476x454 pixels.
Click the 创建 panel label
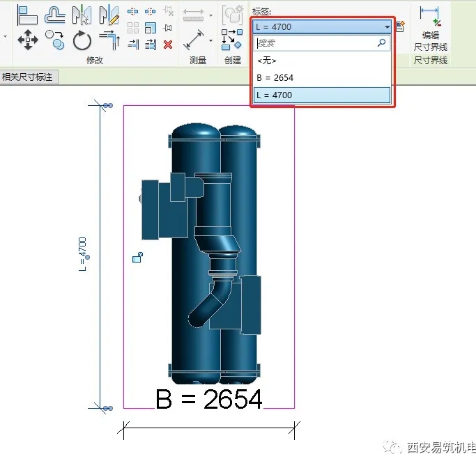click(233, 60)
